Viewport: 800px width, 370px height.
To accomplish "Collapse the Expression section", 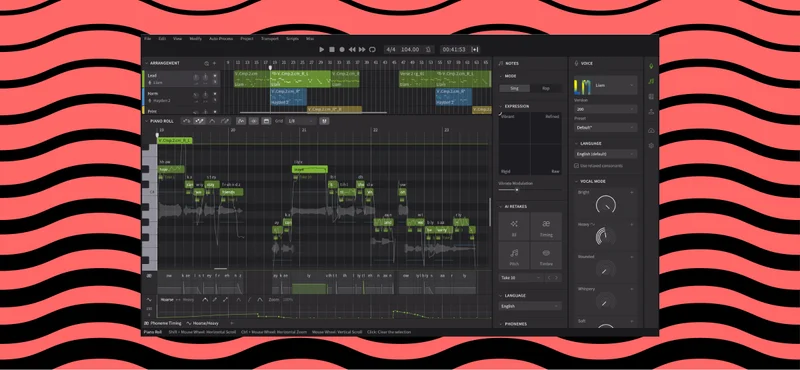I will point(502,106).
